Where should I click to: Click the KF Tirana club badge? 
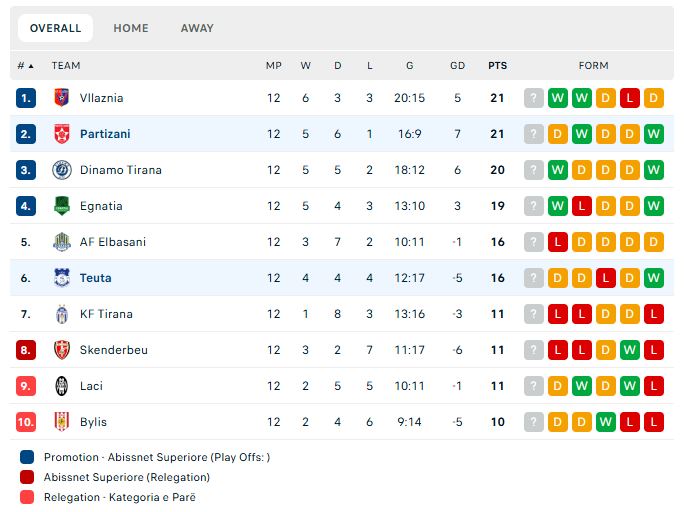(x=62, y=314)
